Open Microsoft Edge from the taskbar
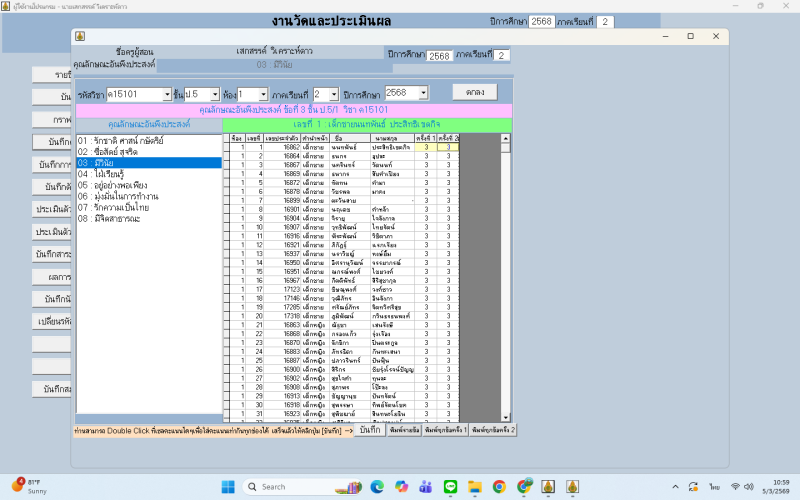800x500 pixels. tap(376, 487)
